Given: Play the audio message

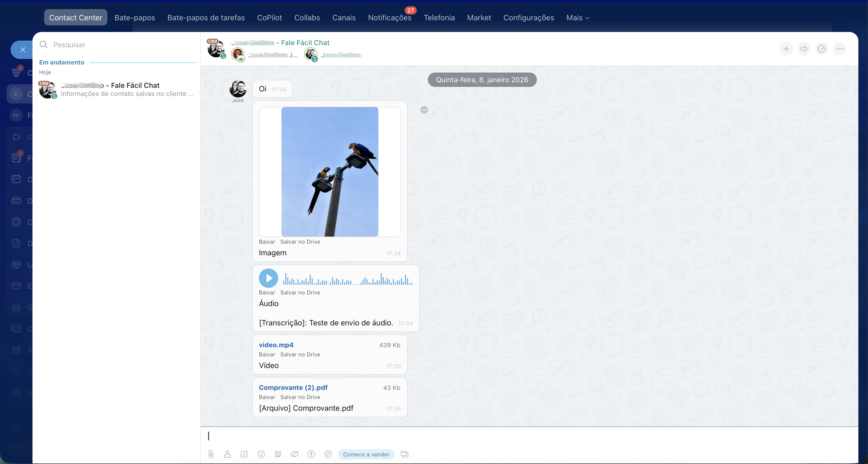Looking at the screenshot, I should (x=269, y=278).
